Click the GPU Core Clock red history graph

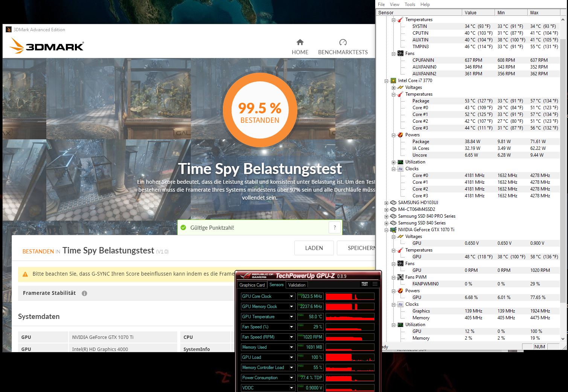pyautogui.click(x=350, y=296)
